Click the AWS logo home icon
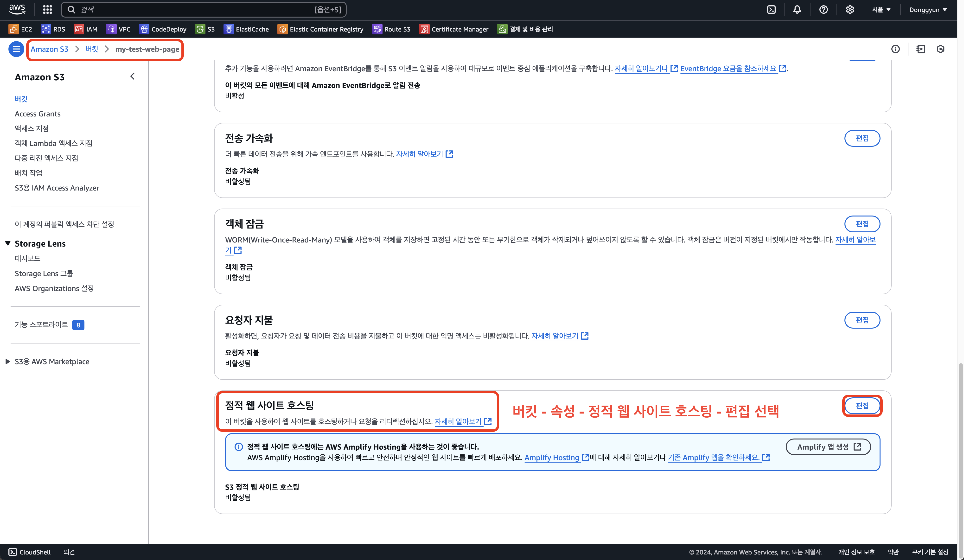The height and width of the screenshot is (560, 964). pos(17,10)
